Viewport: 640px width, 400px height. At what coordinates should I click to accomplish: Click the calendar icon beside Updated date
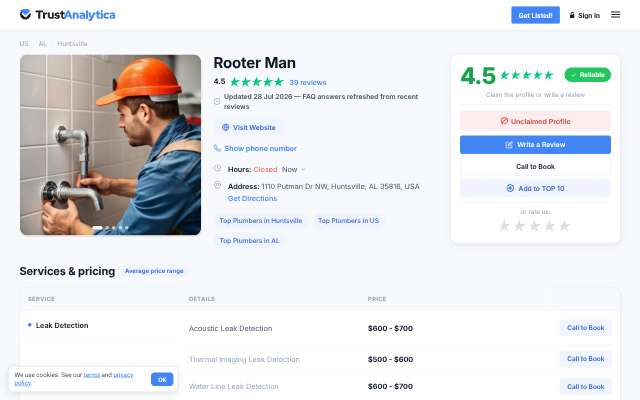coord(217,101)
